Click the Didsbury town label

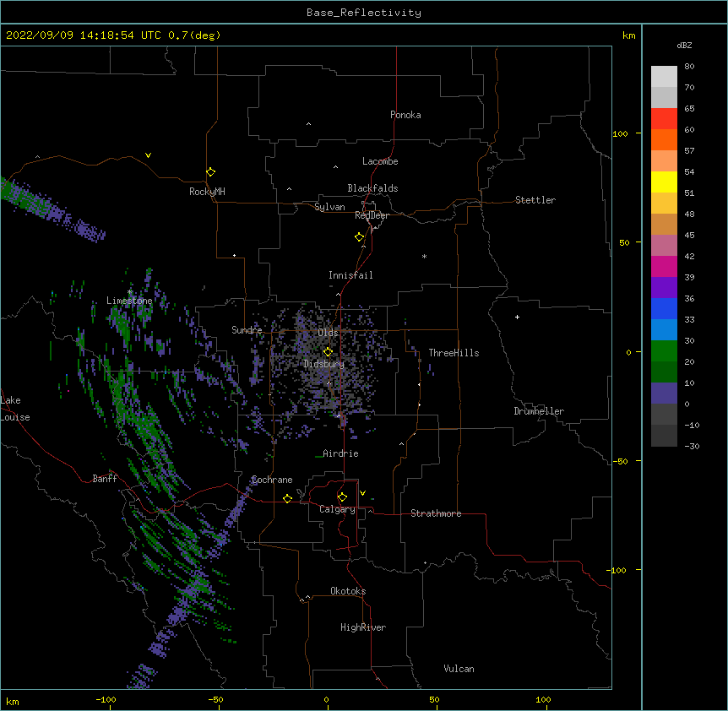323,364
